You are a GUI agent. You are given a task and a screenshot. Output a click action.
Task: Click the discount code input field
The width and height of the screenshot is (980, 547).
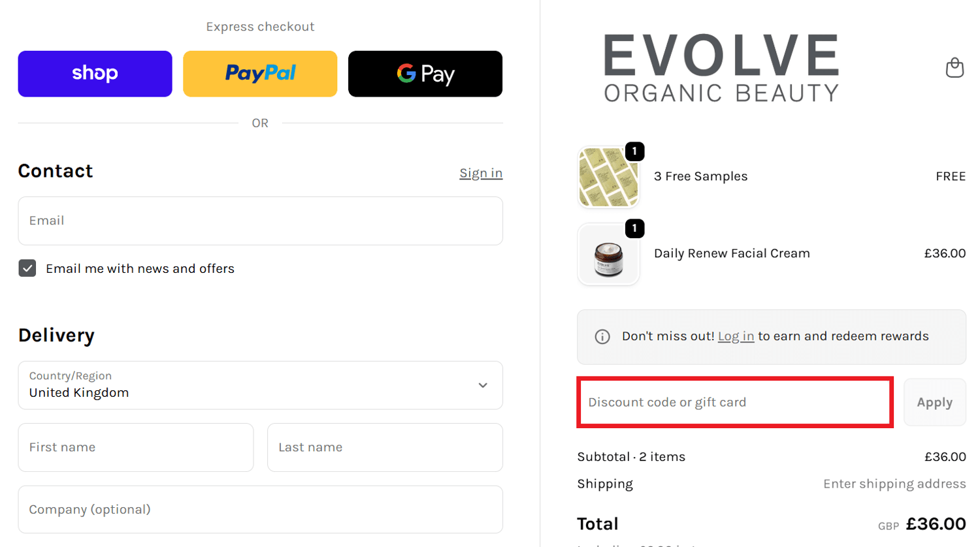(734, 402)
